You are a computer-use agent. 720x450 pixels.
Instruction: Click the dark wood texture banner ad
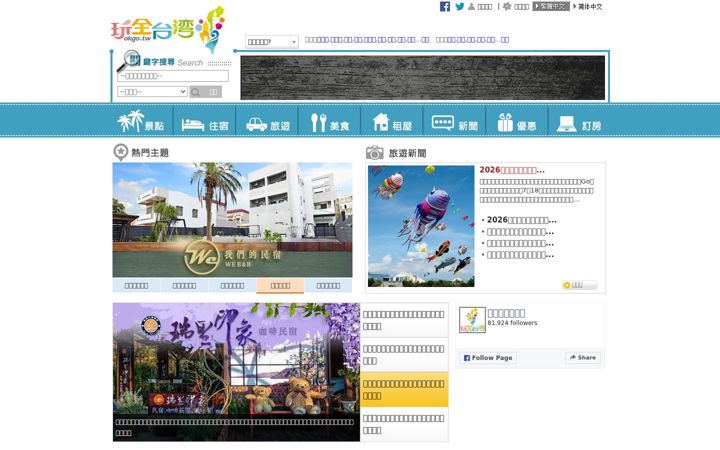coord(422,78)
